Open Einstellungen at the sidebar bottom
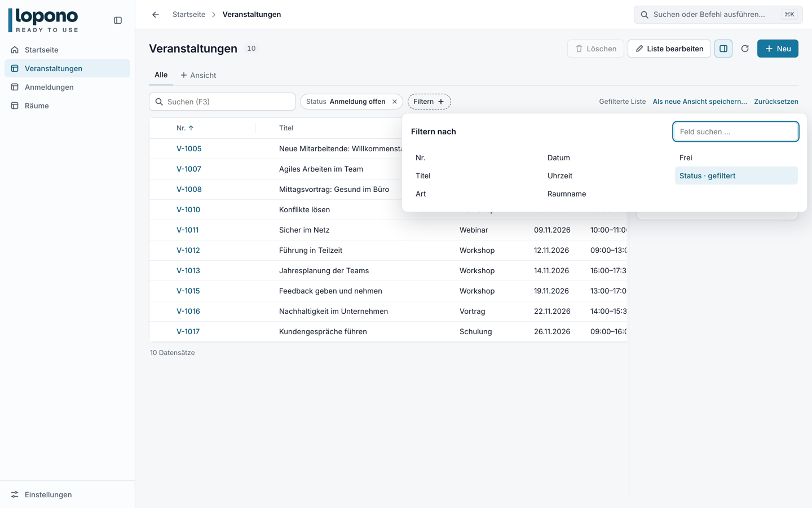 pyautogui.click(x=67, y=494)
